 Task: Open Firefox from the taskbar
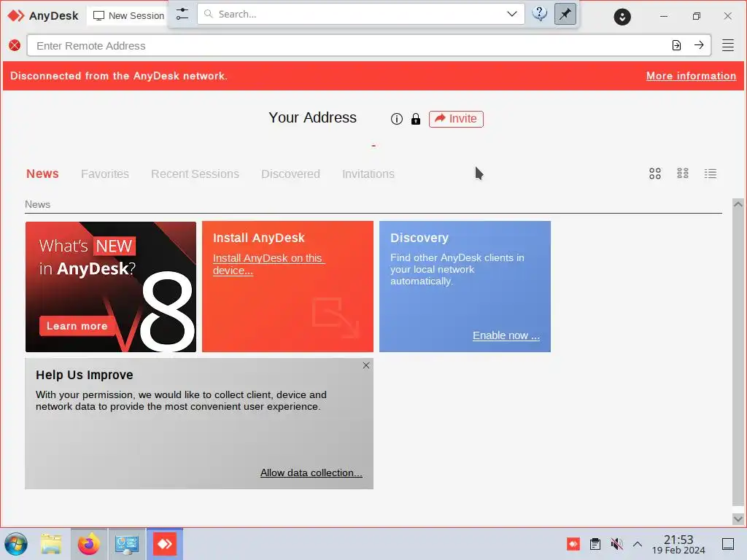(x=88, y=544)
